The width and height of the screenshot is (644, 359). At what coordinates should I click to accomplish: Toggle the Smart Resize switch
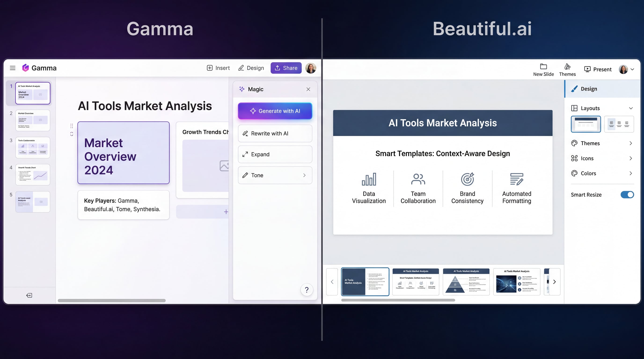[x=627, y=194]
